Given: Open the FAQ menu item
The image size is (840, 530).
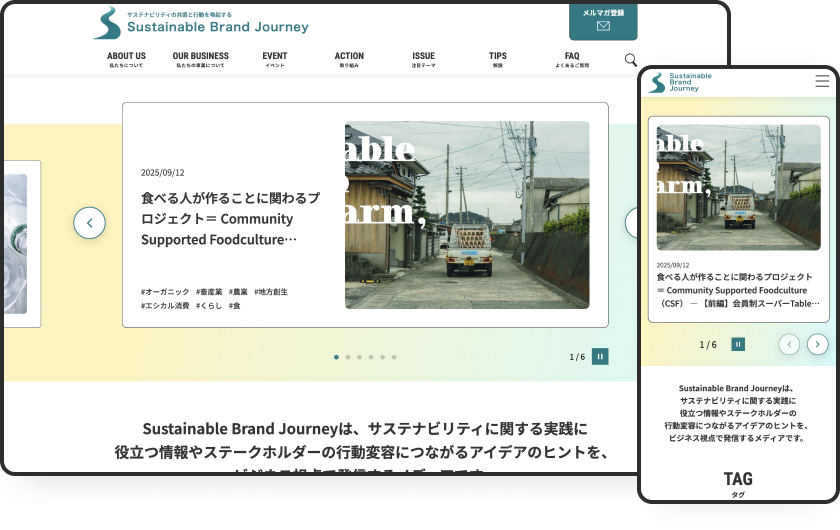Looking at the screenshot, I should (x=572, y=59).
